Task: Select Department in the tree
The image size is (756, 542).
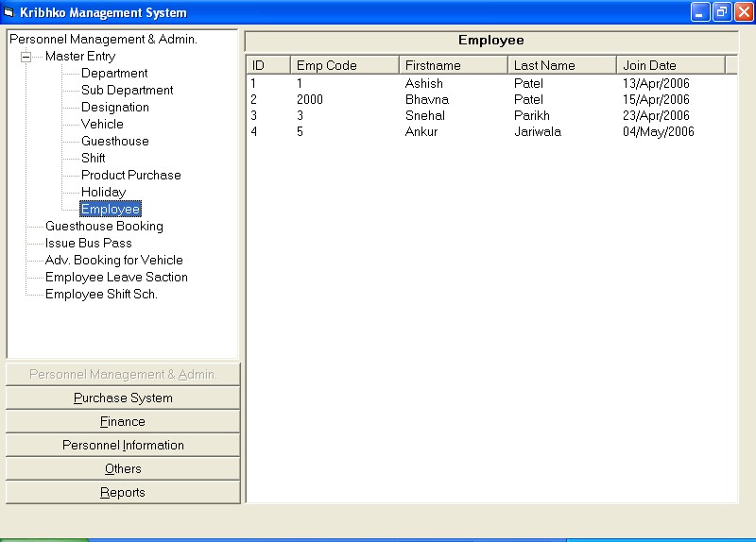Action: pos(114,74)
